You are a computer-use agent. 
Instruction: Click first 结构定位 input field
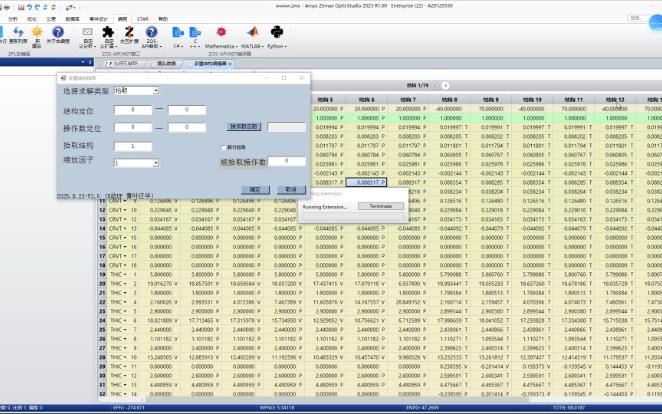(133, 110)
